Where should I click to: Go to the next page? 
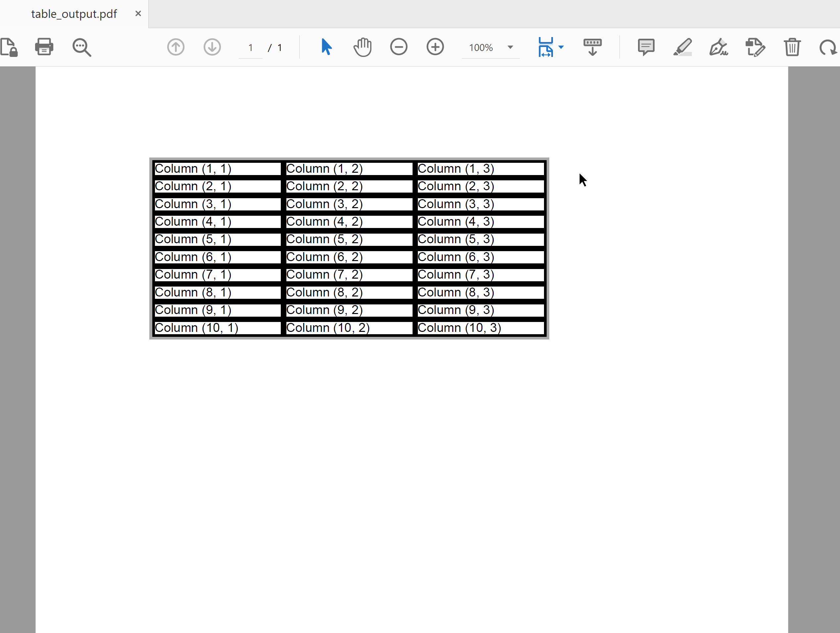click(x=212, y=47)
